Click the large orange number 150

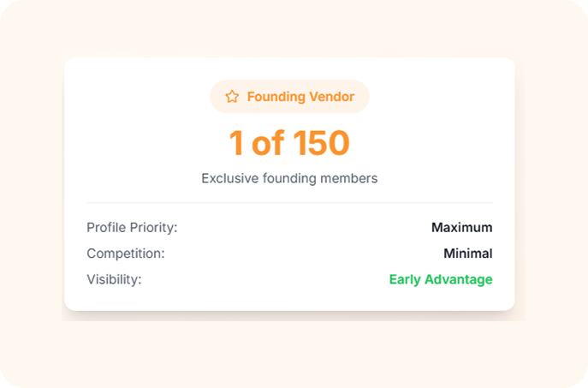[x=321, y=144]
